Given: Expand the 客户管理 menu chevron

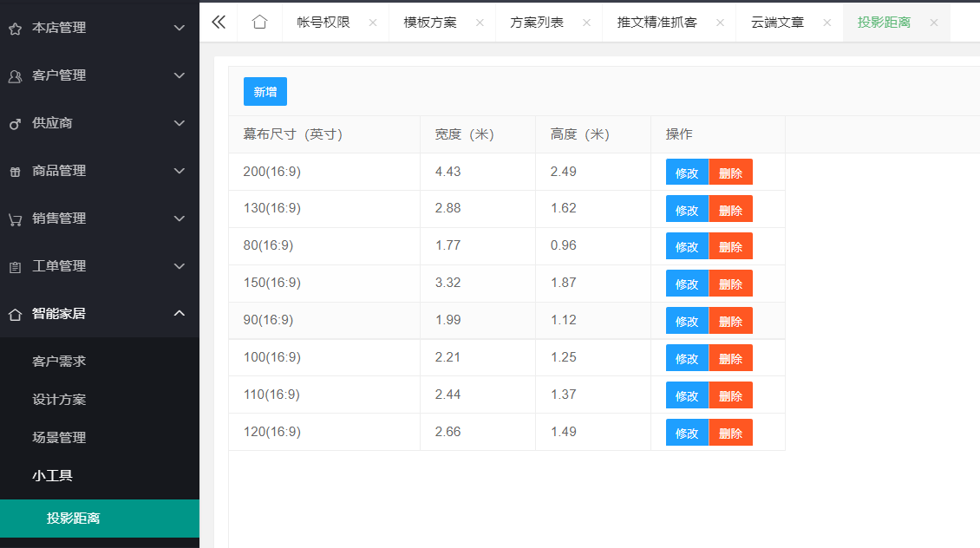Looking at the screenshot, I should click(180, 75).
